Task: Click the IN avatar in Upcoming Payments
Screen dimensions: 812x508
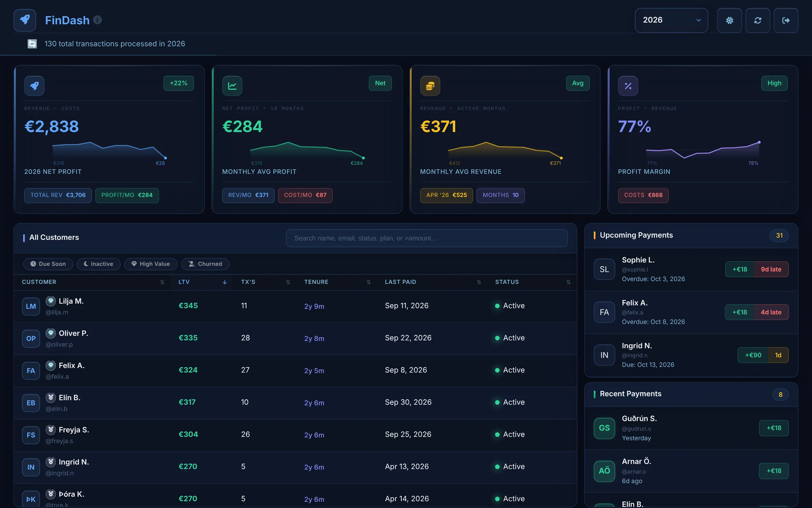Action: (604, 355)
